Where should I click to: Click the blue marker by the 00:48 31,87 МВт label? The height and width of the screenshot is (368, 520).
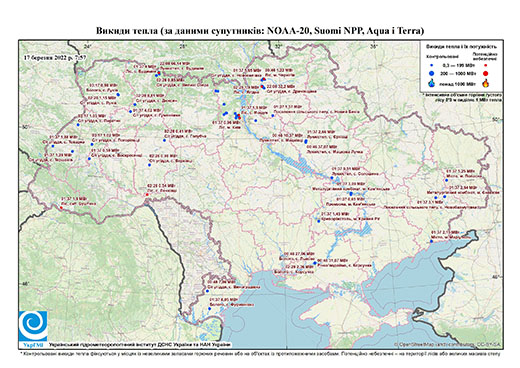pos(315,263)
